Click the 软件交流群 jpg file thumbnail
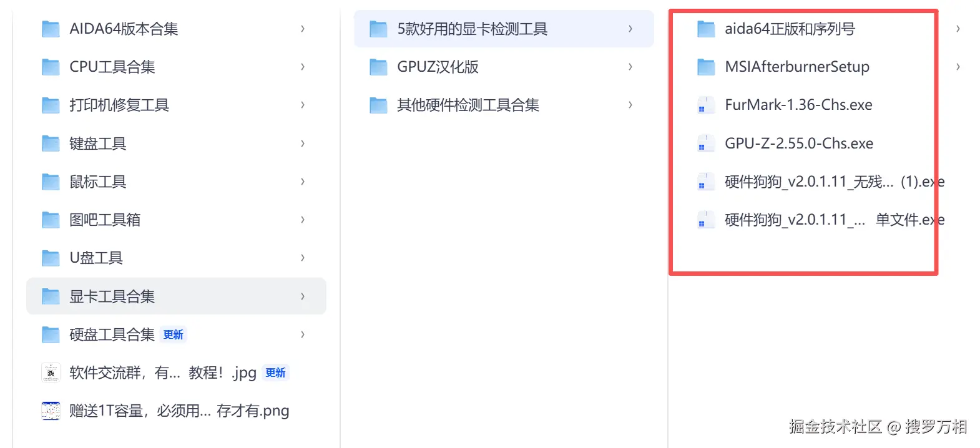980x448 pixels. click(x=51, y=373)
